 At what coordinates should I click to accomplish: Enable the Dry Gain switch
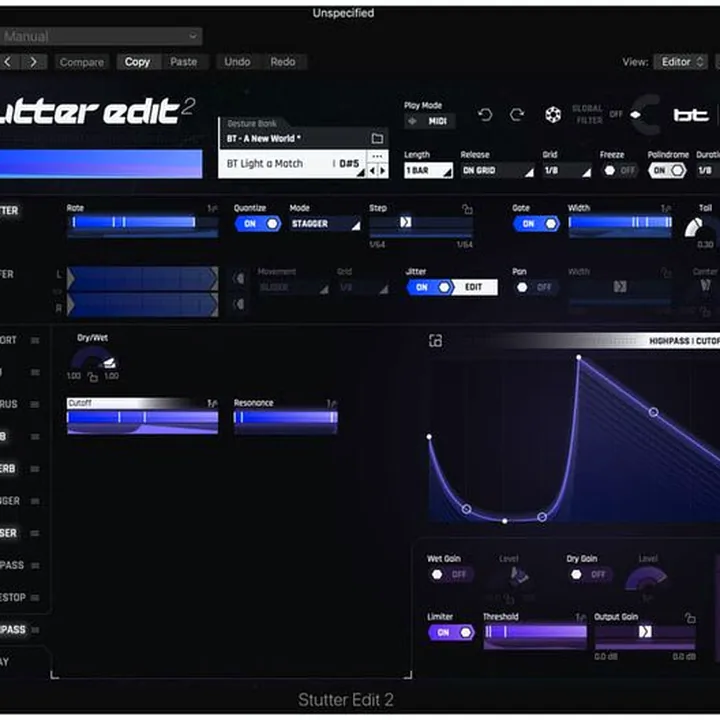pos(590,574)
